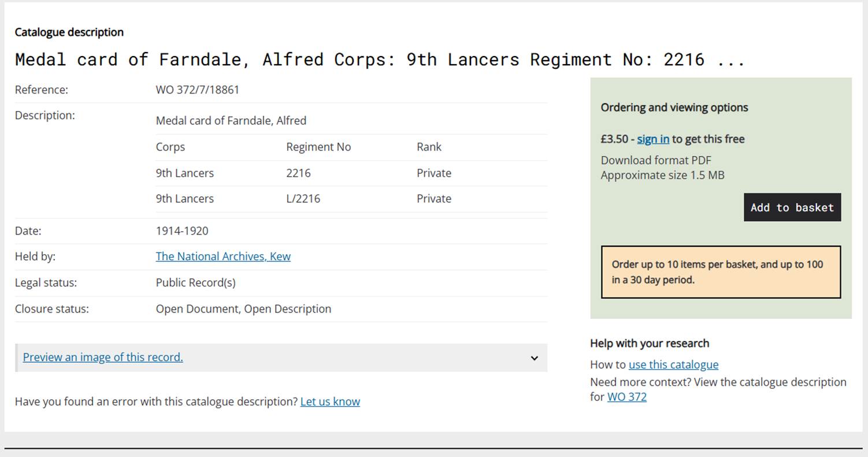The height and width of the screenshot is (457, 868).
Task: Click the 'Rank' column header
Action: 429,147
